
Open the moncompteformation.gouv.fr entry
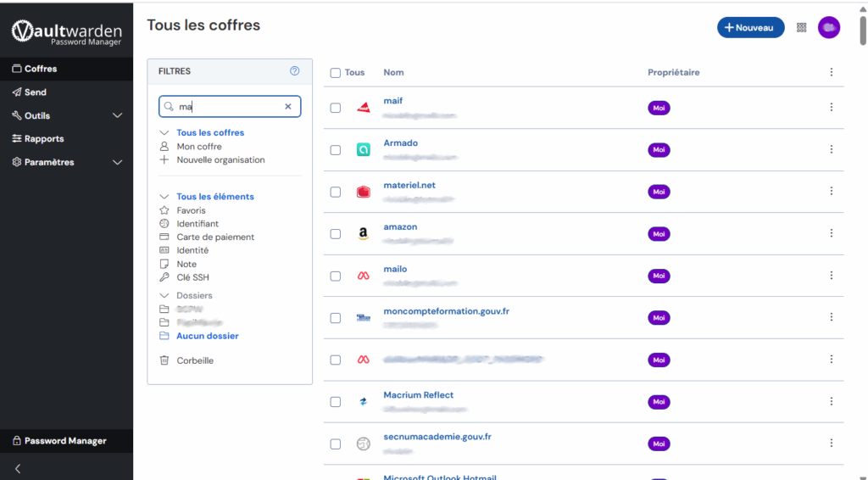(446, 311)
